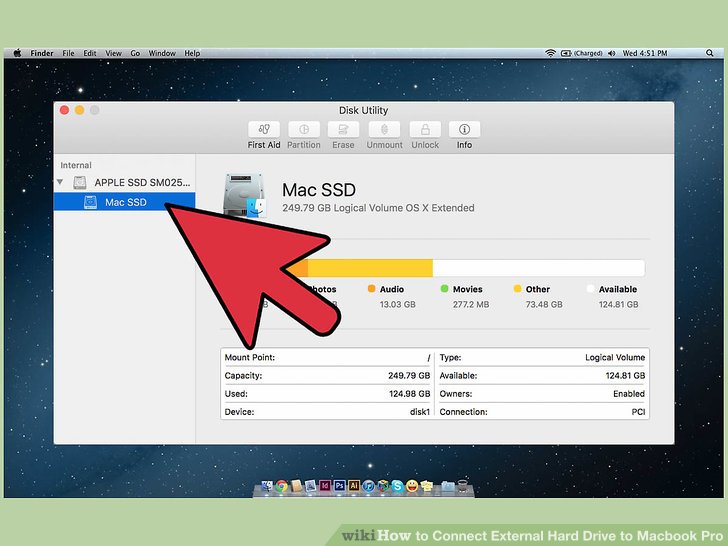This screenshot has height=546, width=728.
Task: Open the smiley face messenger in Dock
Action: [x=412, y=486]
